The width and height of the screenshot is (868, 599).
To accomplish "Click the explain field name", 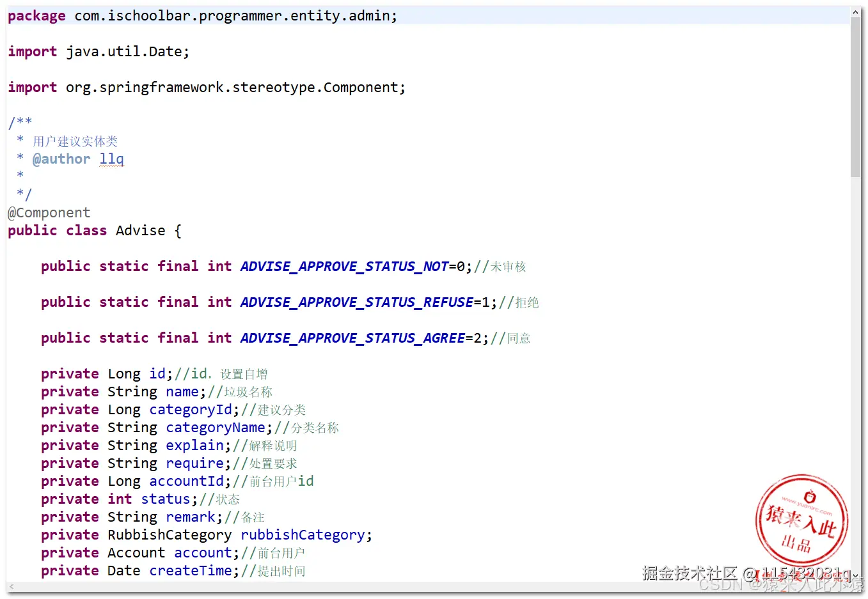I will click(194, 446).
